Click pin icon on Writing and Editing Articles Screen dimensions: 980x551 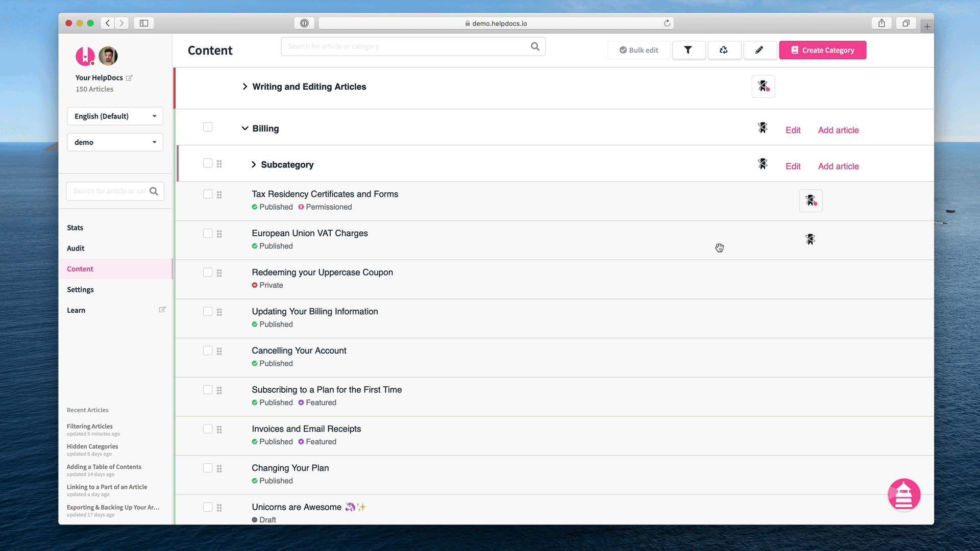[763, 86]
